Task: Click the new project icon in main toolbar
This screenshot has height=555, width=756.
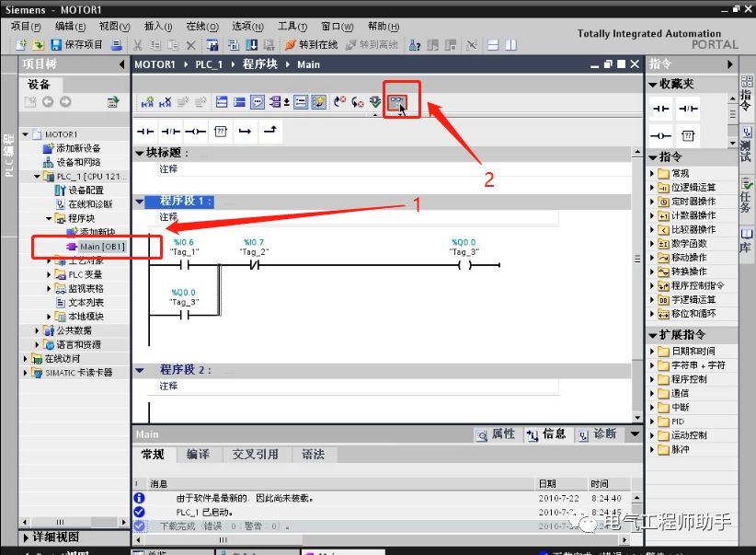Action: (x=21, y=45)
